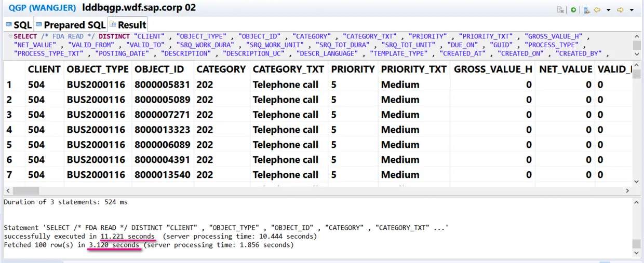Click the green Execute arrow icon

(573, 10)
